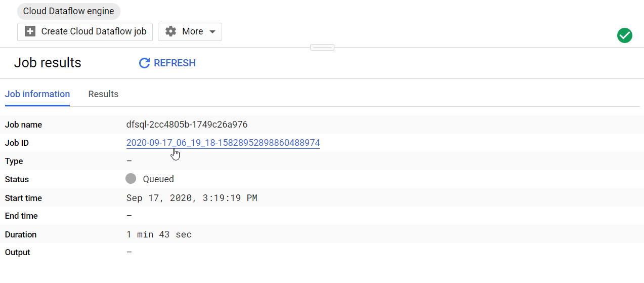Open the Job ID link
This screenshot has height=283, width=644.
tap(223, 143)
